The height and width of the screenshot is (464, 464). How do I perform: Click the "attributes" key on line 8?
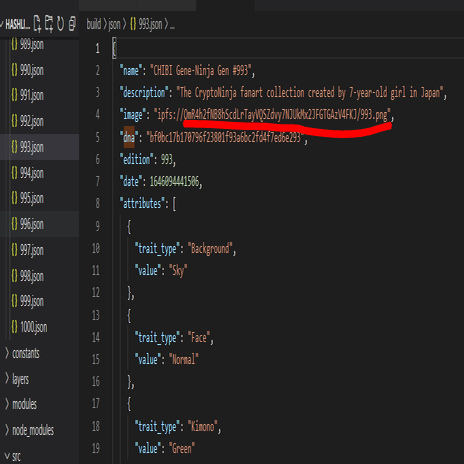(142, 203)
